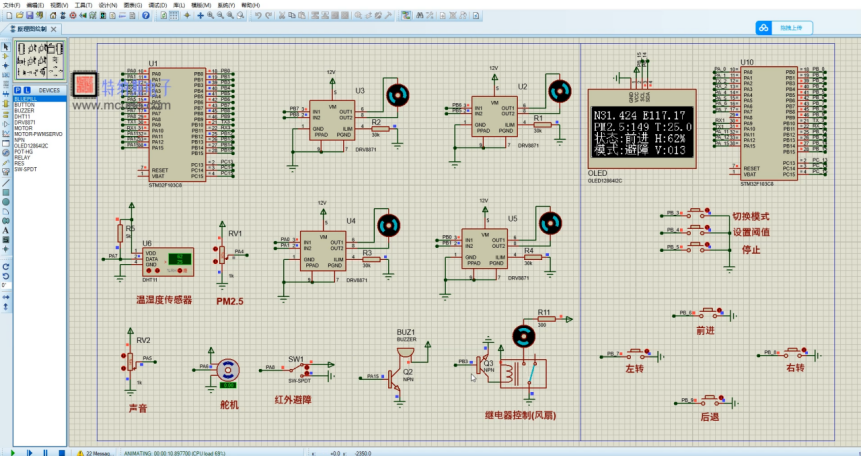Stop the simulation with the square button
The height and width of the screenshot is (456, 861).
62,453
